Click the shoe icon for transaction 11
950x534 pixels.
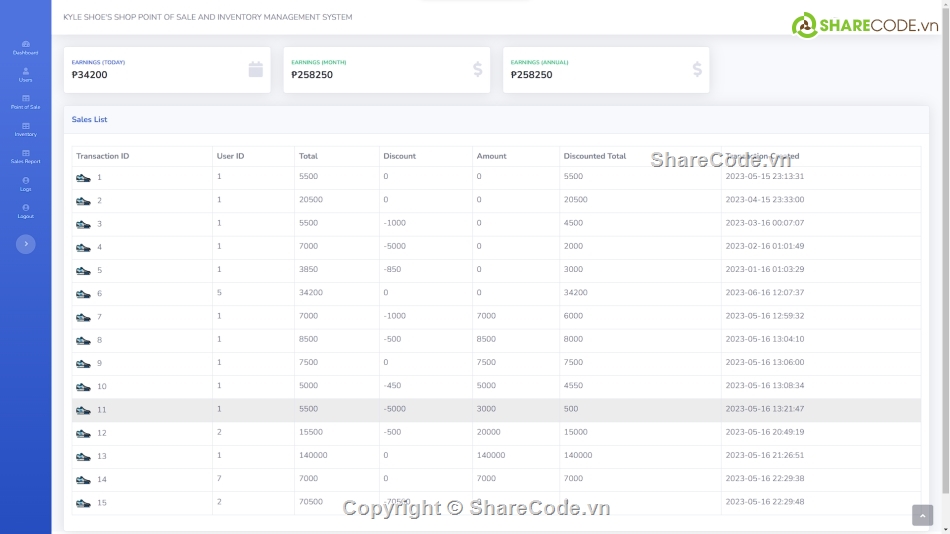pos(83,410)
